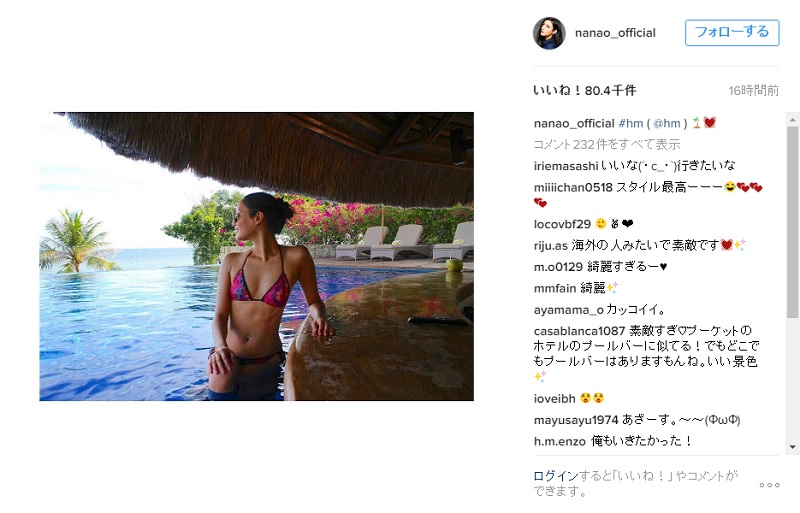The height and width of the screenshot is (513, 800).
Task: Open commenter iriemasashi's profile
Action: (x=566, y=166)
